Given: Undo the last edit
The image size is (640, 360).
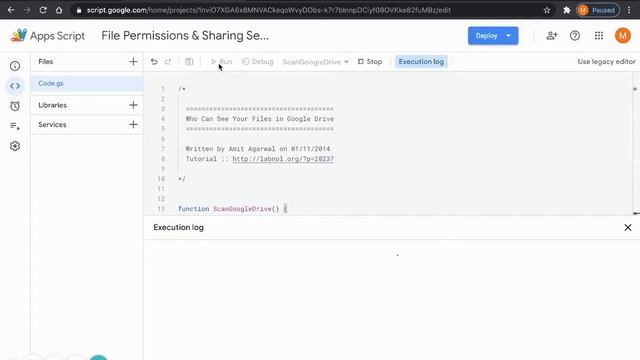Looking at the screenshot, I should point(154,62).
